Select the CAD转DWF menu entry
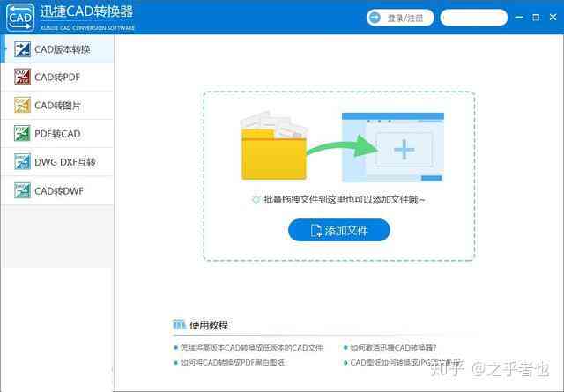Viewport: 564px width, 392px height. pos(57,190)
